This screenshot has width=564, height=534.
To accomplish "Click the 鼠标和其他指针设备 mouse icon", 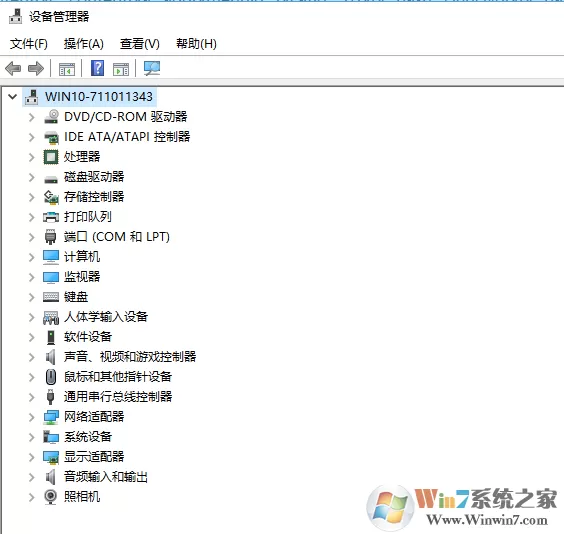I will [51, 377].
